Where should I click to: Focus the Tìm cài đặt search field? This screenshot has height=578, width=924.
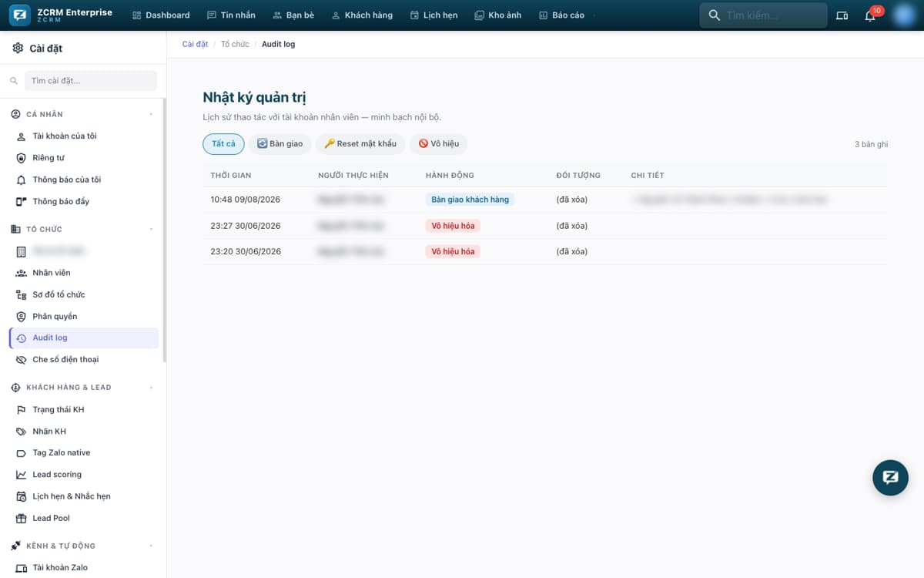click(91, 81)
